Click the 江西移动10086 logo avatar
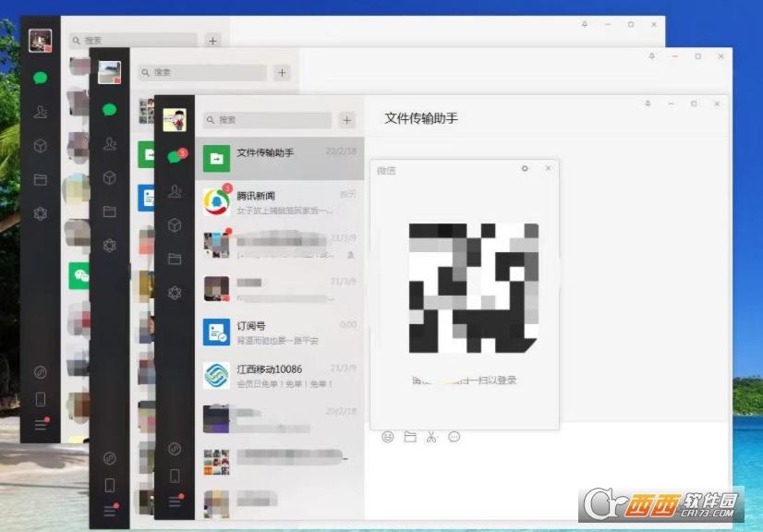The image size is (763, 532). pyautogui.click(x=216, y=375)
